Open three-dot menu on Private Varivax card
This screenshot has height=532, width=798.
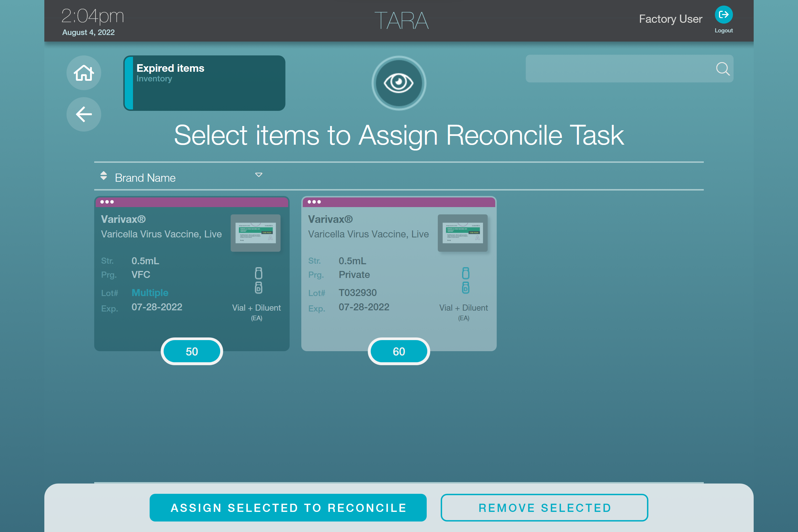tap(314, 202)
